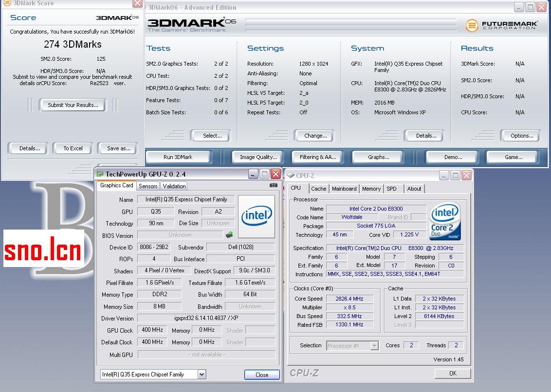Open the Cache tab in CPU-Z
This screenshot has width=551, height=392.
click(319, 189)
